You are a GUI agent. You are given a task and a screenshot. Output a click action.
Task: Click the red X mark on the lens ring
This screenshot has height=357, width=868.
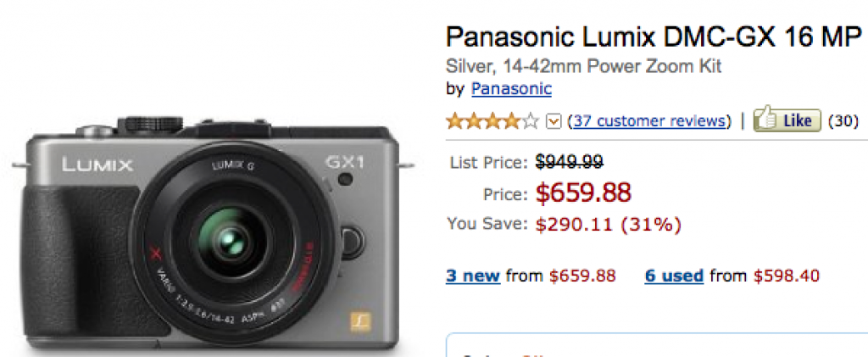[x=155, y=253]
